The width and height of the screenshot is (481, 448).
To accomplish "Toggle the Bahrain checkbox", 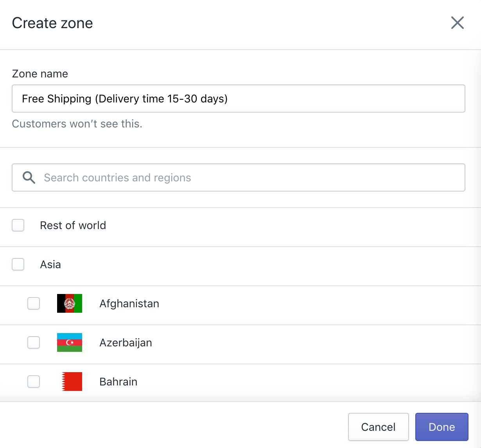I will pyautogui.click(x=34, y=382).
